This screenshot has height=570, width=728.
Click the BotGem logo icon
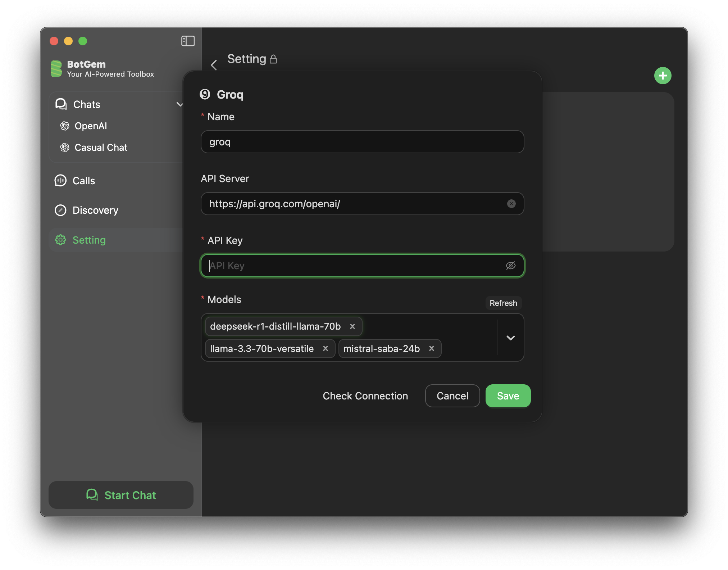point(56,69)
